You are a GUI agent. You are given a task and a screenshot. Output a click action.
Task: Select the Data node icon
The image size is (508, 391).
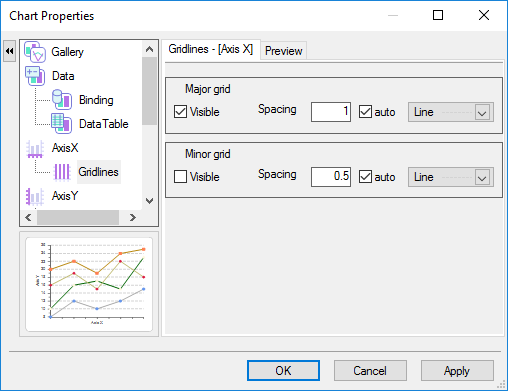pyautogui.click(x=35, y=76)
